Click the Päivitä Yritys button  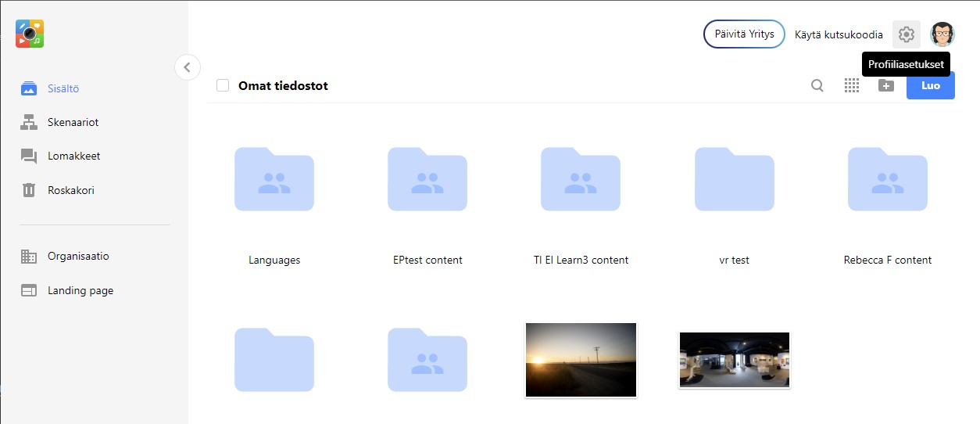click(x=744, y=34)
